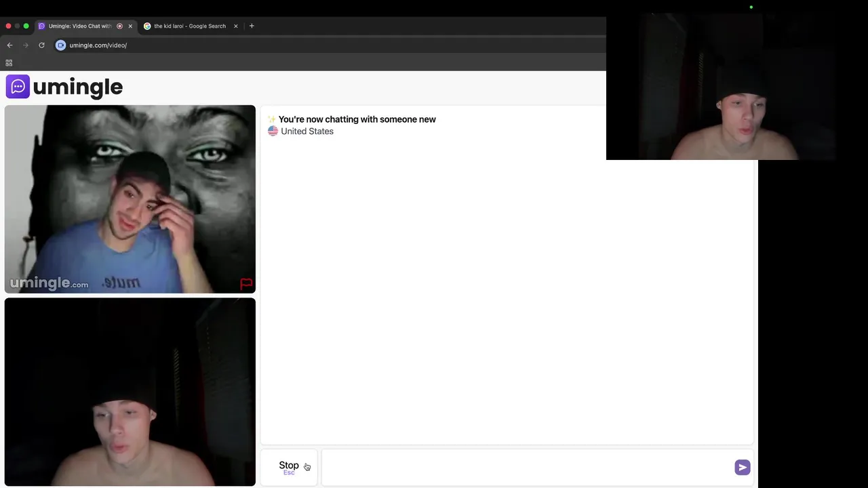Click your own webcam preview
The width and height of the screenshot is (868, 488).
pyautogui.click(x=130, y=392)
